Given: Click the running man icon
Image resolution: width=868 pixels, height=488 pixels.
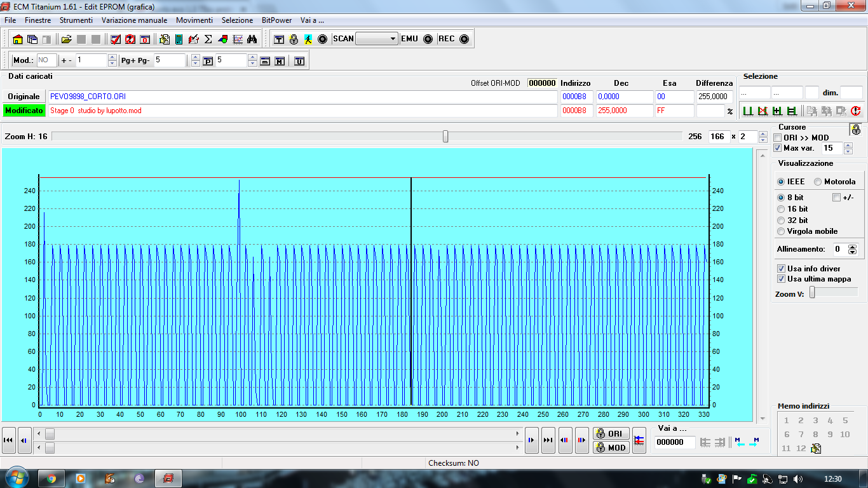Looking at the screenshot, I should [308, 39].
